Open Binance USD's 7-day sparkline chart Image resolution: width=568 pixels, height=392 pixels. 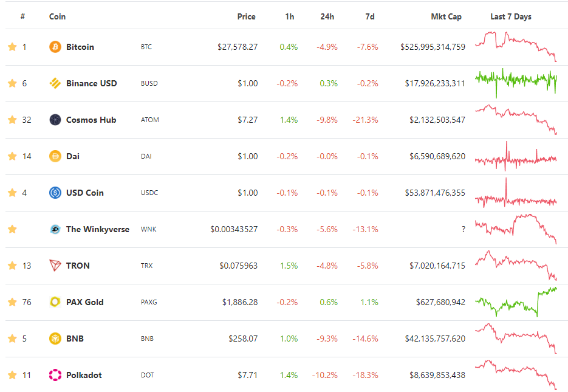tap(516, 83)
